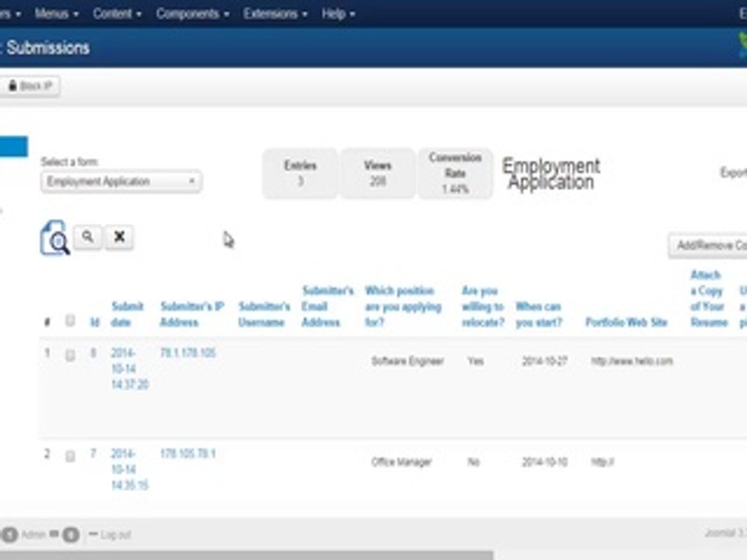Sort by Id column

coord(95,322)
